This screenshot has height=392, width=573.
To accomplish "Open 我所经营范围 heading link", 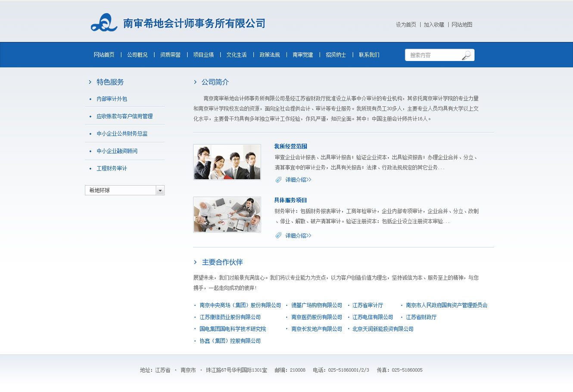I will click(290, 146).
